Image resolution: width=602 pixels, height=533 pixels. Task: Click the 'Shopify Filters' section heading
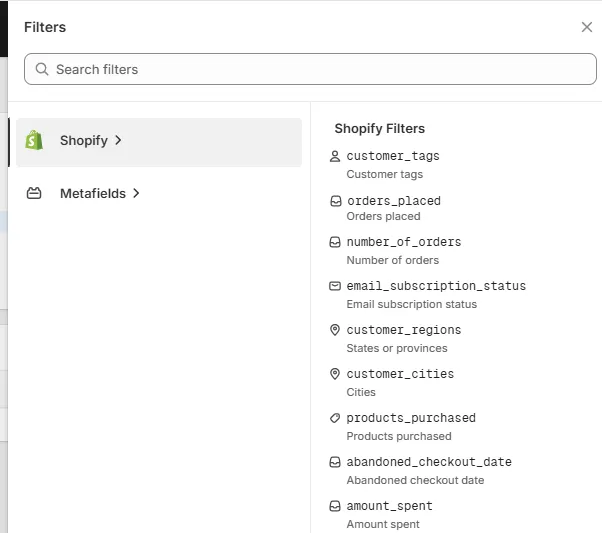(379, 128)
